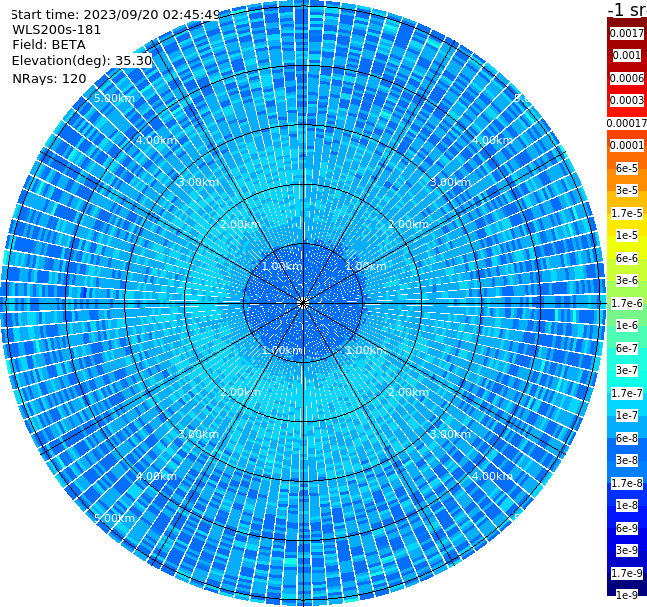The width and height of the screenshot is (647, 607).
Task: Click the upper-right "2.00km" ring label
Action: pos(409,224)
